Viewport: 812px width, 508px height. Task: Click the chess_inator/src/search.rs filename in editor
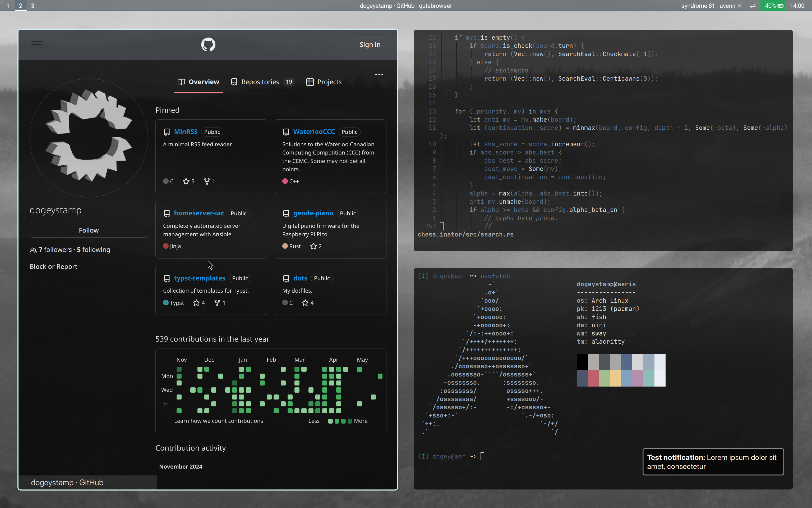(465, 234)
